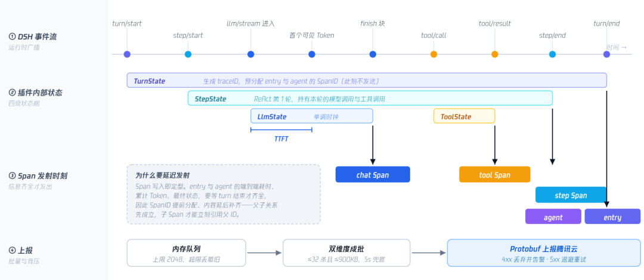Click the "单调时钟" text in LlmState
Viewport: 644px width, 280px height.
click(x=326, y=117)
